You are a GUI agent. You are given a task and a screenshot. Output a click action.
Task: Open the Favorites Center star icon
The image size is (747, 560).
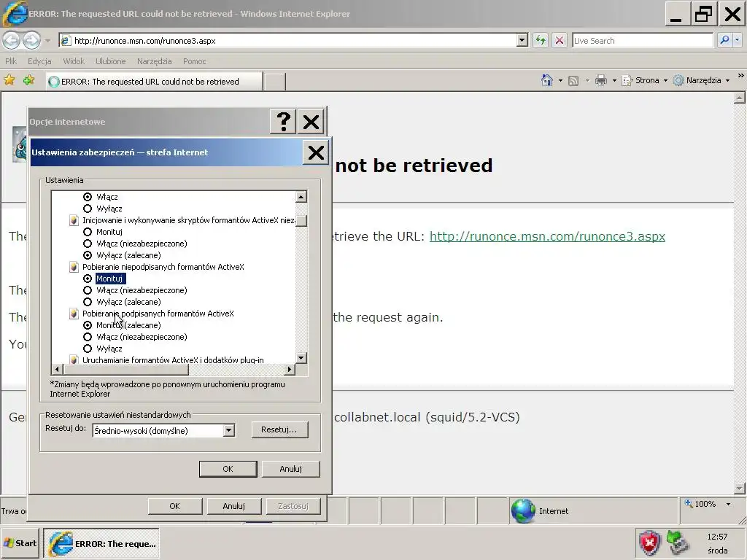pos(9,80)
